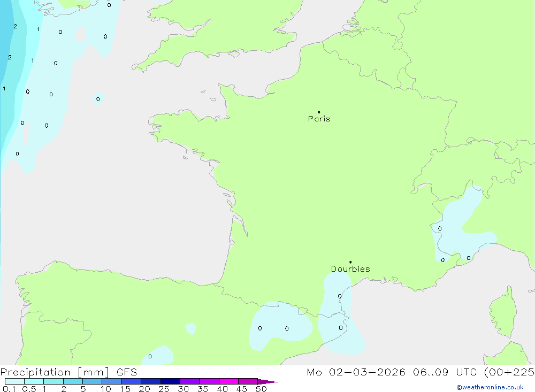Image resolution: width=535 pixels, height=392 pixels.
Task: Click the forecast date Mo 02-03-2026 text
Action: coord(356,372)
